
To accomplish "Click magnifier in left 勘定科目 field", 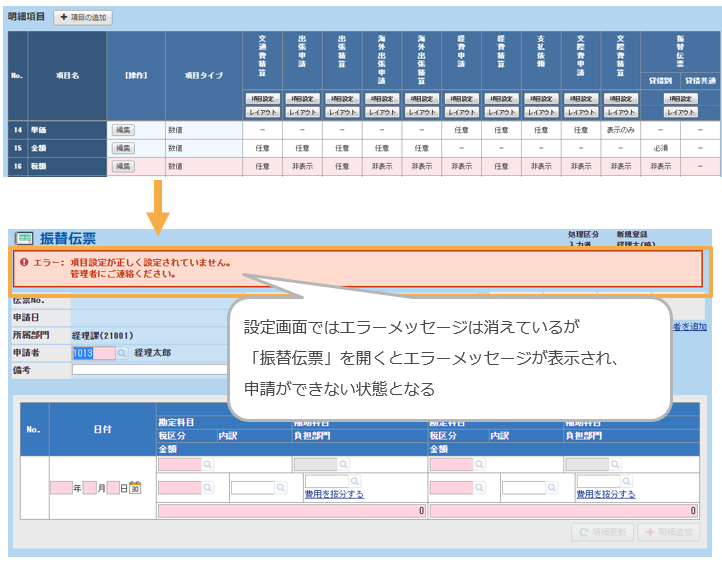I will pyautogui.click(x=208, y=465).
